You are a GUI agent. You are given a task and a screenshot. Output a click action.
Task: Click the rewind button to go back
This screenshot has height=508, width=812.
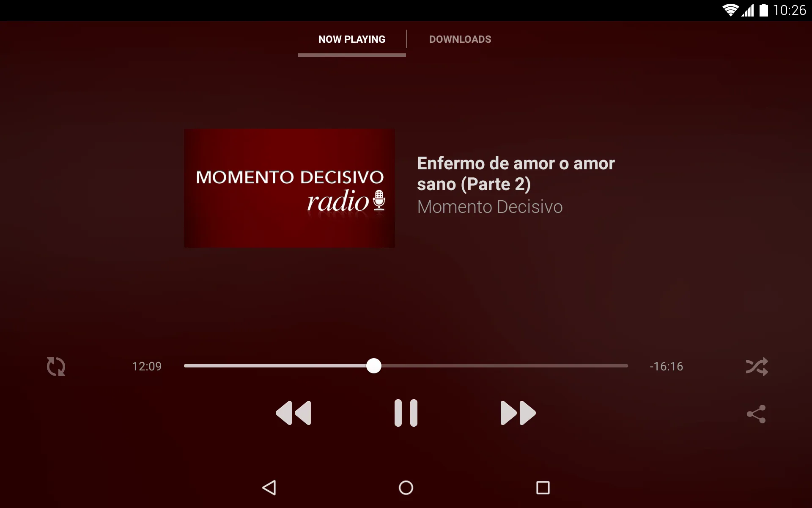coord(294,413)
